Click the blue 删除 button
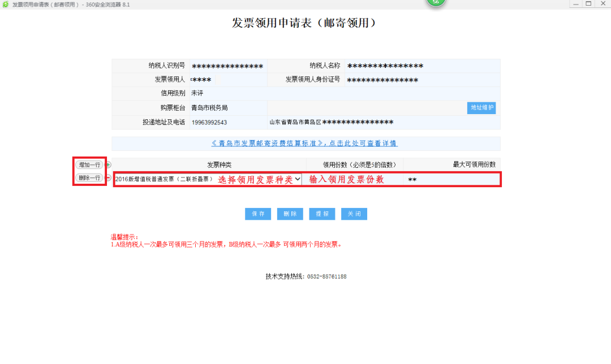Image resolution: width=611 pixels, height=364 pixels. [290, 214]
